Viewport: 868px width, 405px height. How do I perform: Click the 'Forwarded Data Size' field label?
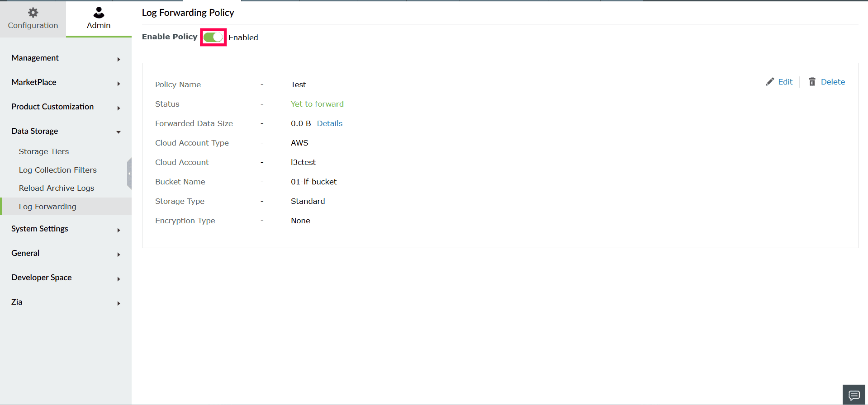(x=194, y=123)
